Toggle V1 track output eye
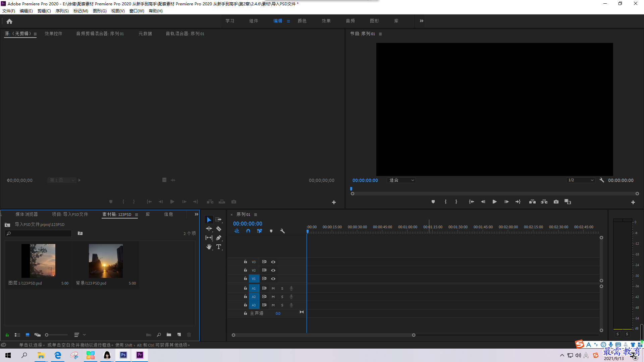 pos(273,279)
